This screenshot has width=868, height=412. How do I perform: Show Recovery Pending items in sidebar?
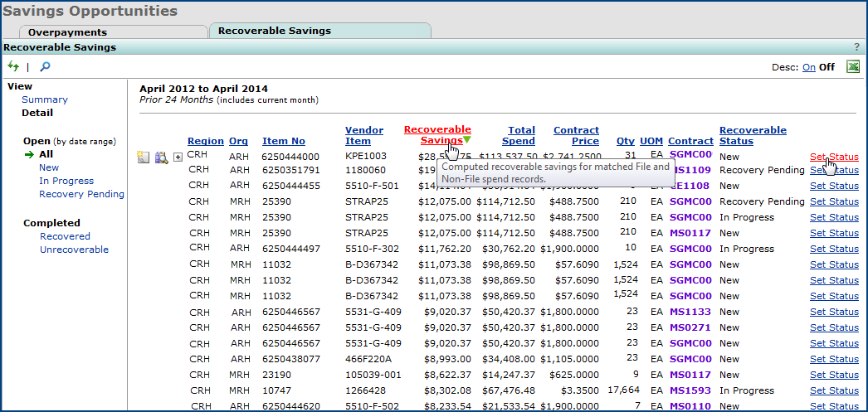(81, 194)
